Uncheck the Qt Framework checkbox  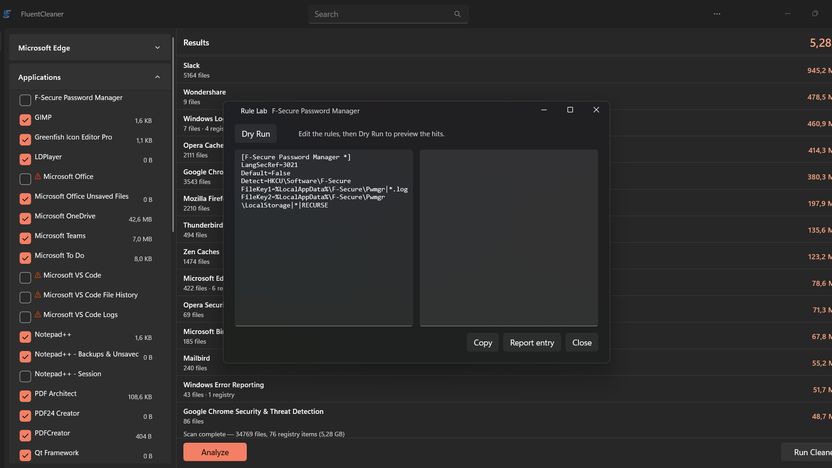(x=25, y=455)
